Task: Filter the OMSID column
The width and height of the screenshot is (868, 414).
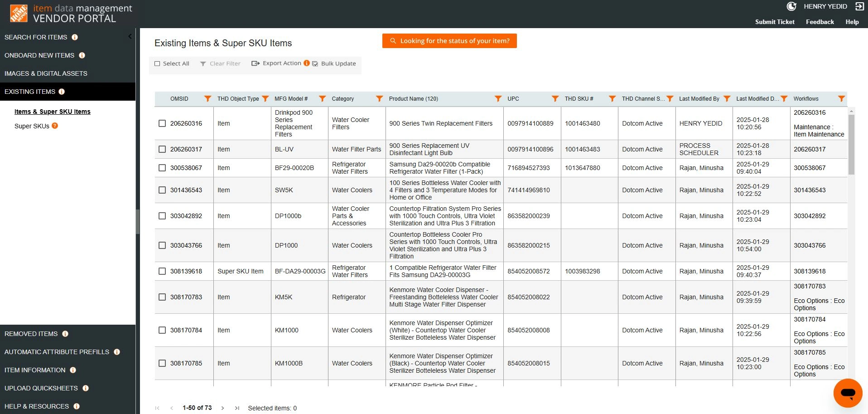Action: point(207,99)
